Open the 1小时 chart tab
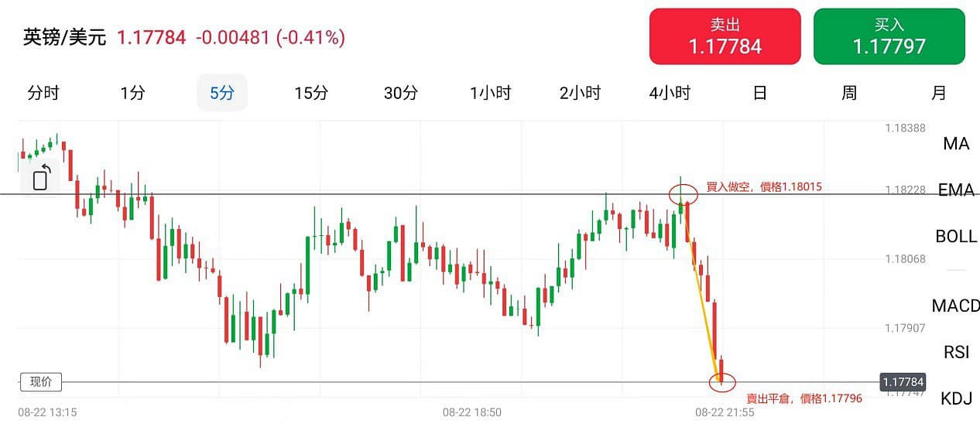The height and width of the screenshot is (434, 980). pyautogui.click(x=491, y=94)
